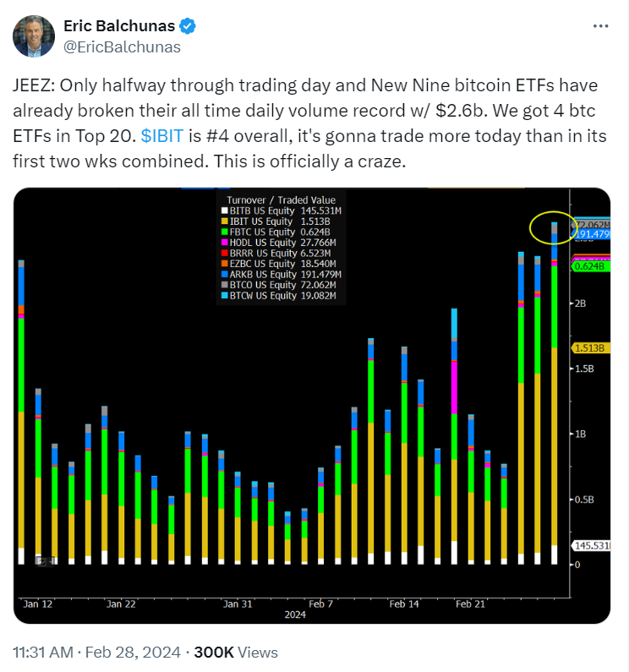Open the three-dot more options menu
629x672 pixels.
click(x=600, y=26)
